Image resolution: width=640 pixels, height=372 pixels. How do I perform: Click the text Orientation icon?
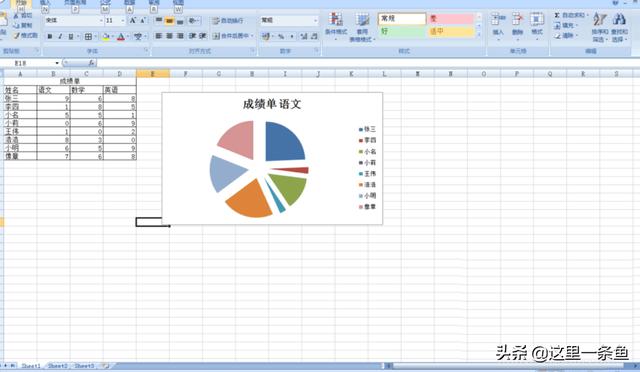193,20
